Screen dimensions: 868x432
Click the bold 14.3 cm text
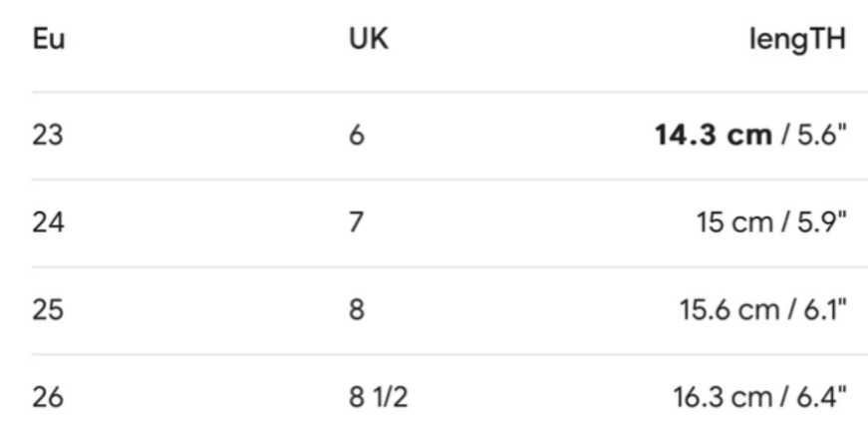click(713, 135)
